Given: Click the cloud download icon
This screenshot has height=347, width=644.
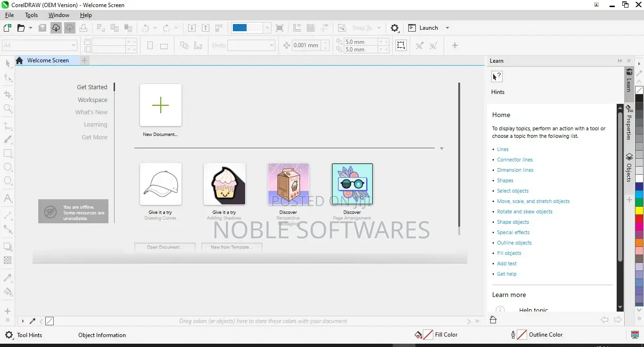Looking at the screenshot, I should [x=56, y=28].
